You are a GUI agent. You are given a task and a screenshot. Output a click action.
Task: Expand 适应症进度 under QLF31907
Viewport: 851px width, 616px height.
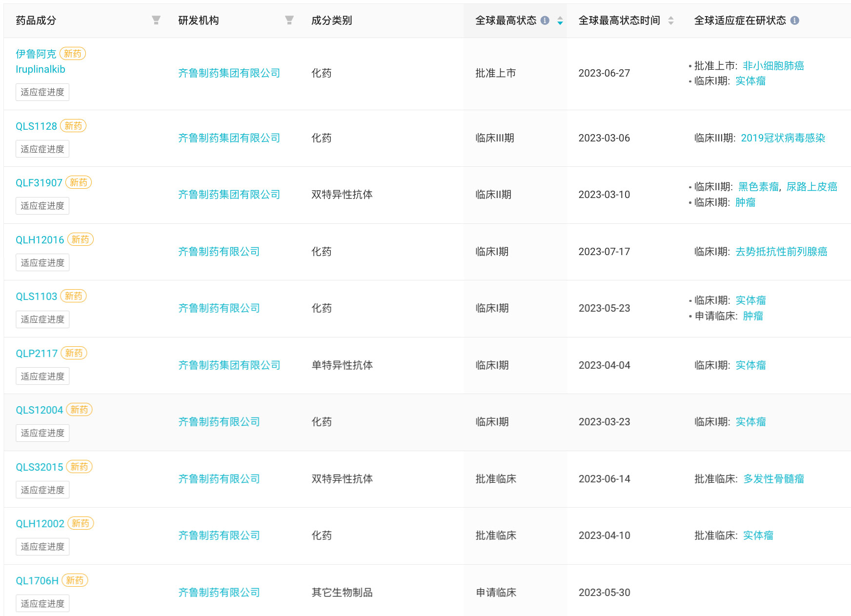pos(42,206)
